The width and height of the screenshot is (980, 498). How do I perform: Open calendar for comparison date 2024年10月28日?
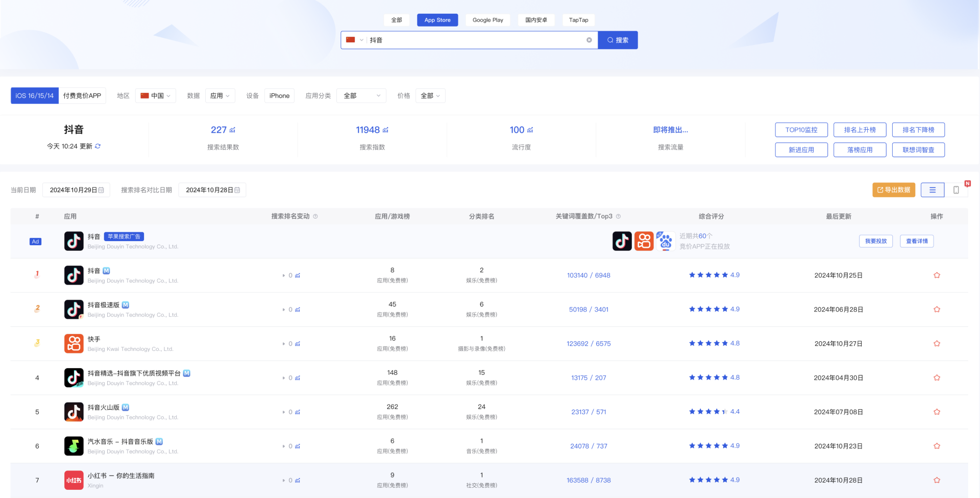[237, 190]
